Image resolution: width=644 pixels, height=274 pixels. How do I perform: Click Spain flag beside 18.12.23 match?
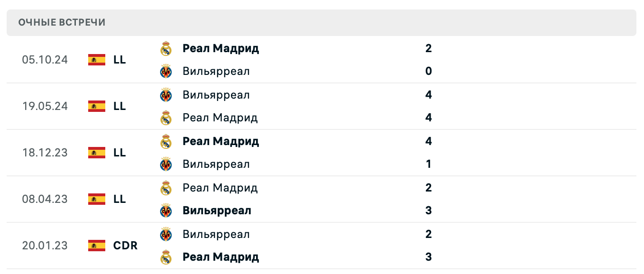[x=97, y=153]
